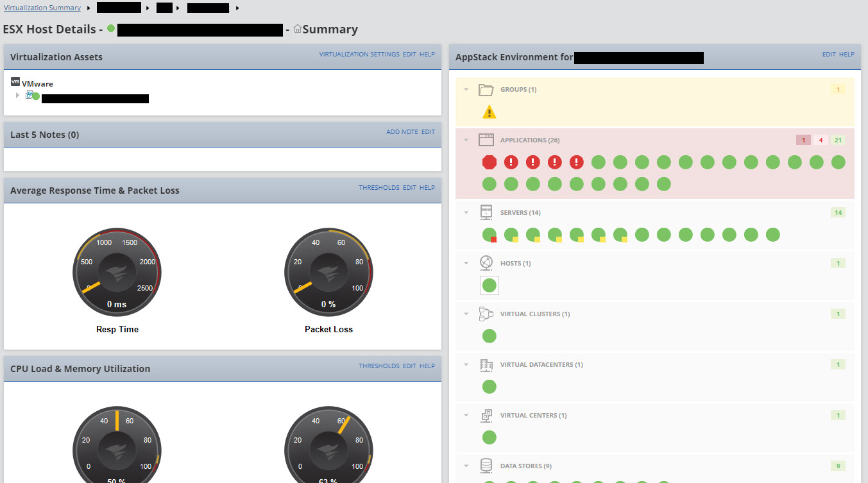
Task: Click the Groups folder icon
Action: pos(486,89)
